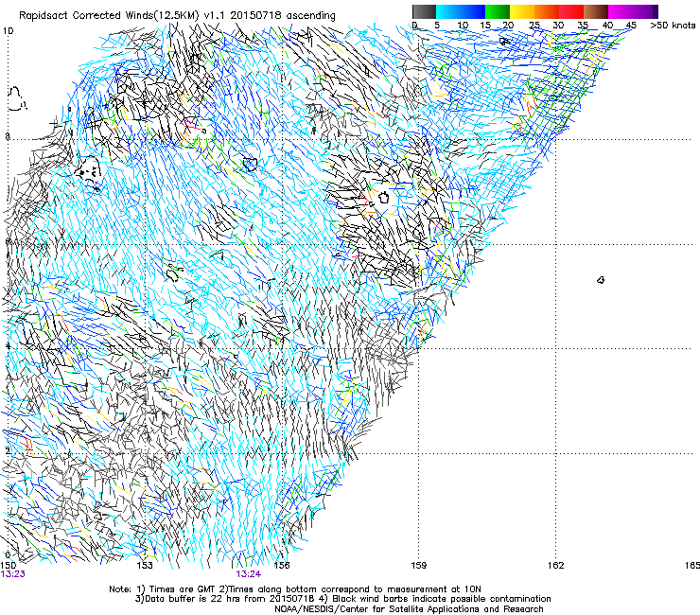
Task: Click the red 30-35 knots legend swatch
Action: (x=571, y=11)
